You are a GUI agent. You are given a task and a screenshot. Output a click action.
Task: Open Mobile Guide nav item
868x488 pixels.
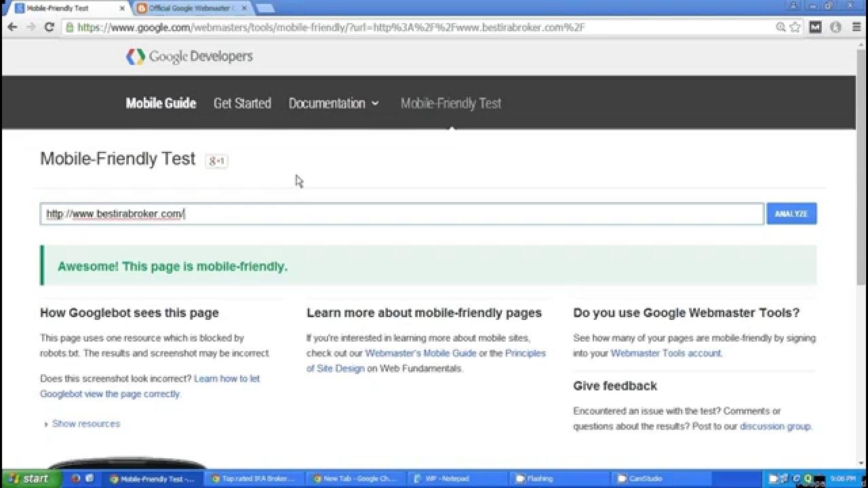(161, 104)
